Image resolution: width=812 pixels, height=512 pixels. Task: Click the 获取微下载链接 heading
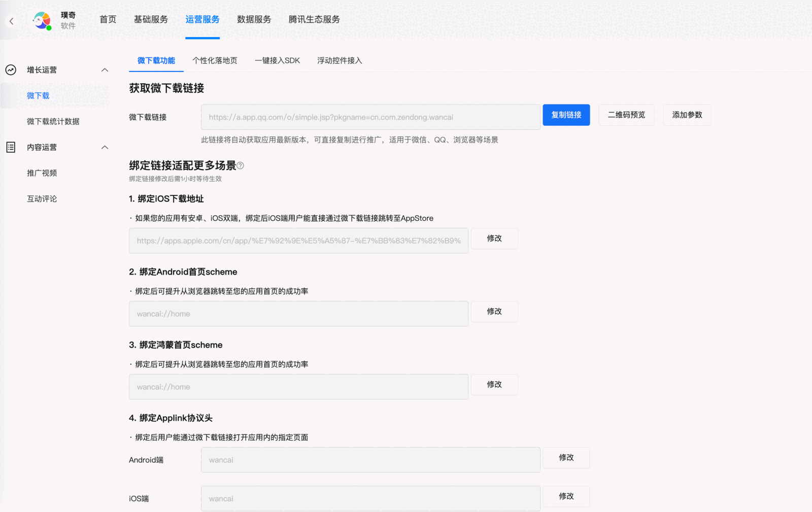pyautogui.click(x=166, y=88)
